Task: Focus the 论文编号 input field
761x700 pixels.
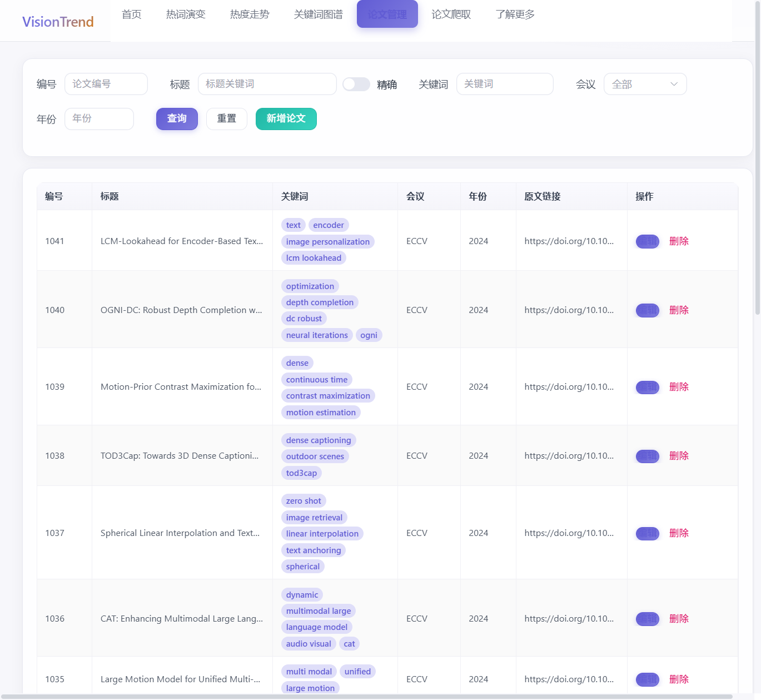Action: pos(106,84)
